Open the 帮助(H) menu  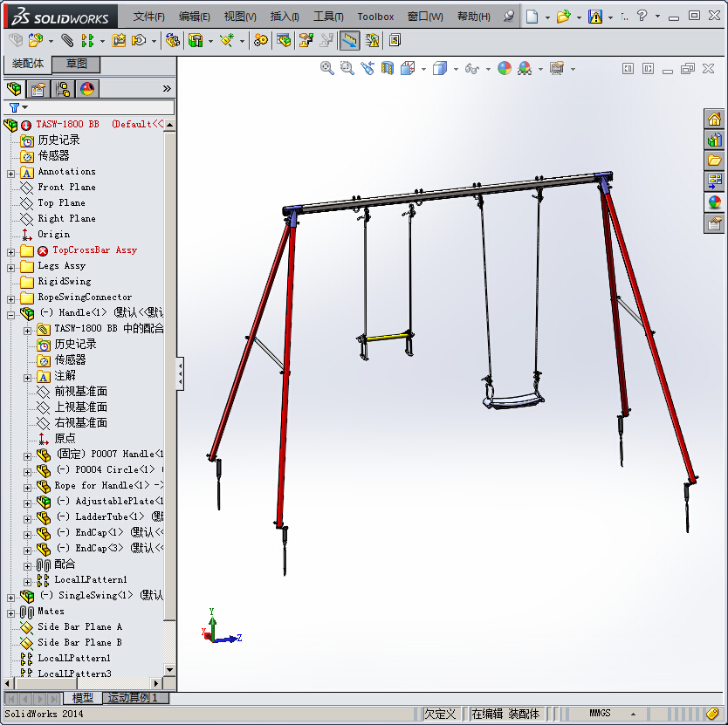coord(474,17)
